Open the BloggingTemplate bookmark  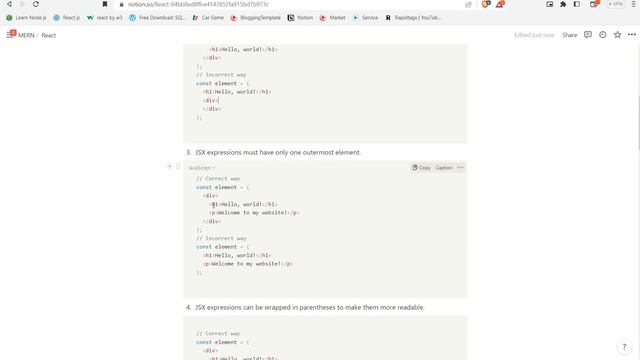point(256,18)
